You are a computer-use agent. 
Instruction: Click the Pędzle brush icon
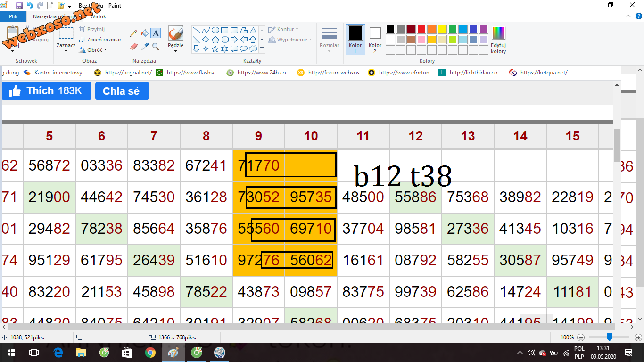(175, 33)
